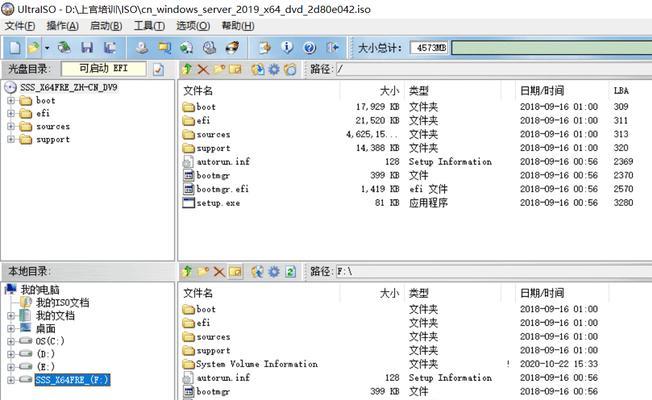Click the Open CD/DVD disc icon
652x400 pixels.
tap(64, 47)
